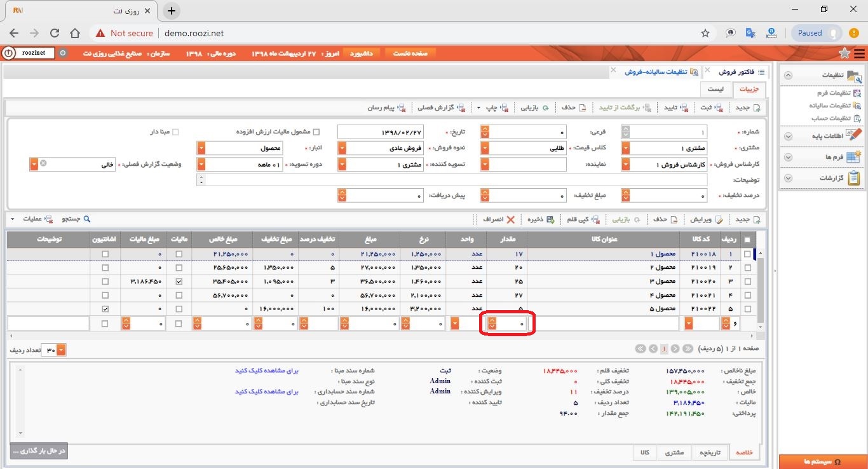Click ویرایش (Edit) in the items grid toolbar
The image size is (868, 469).
[706, 219]
